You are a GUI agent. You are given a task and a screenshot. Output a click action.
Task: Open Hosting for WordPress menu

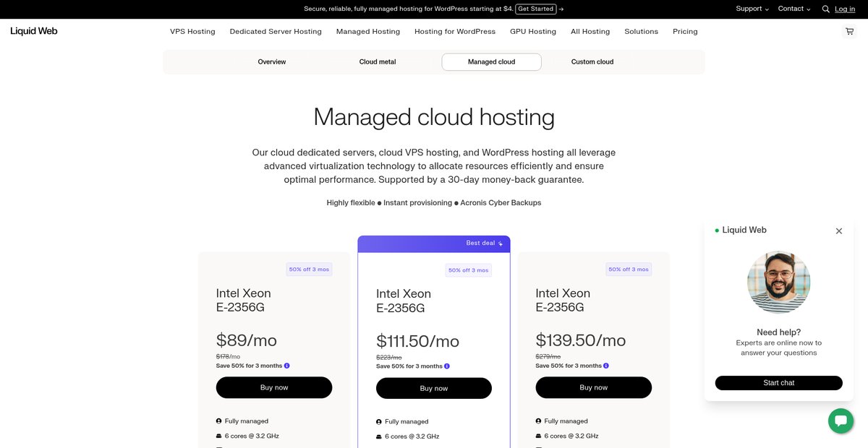[x=455, y=32]
